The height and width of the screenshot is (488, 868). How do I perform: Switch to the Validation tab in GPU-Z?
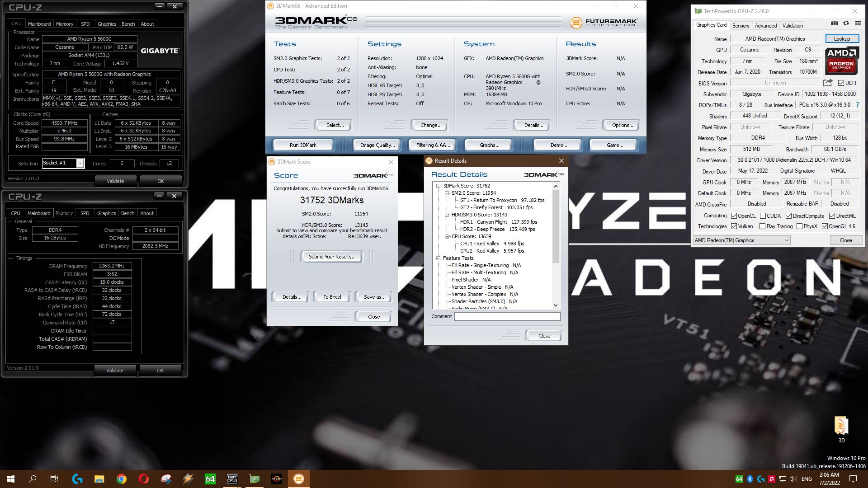[x=793, y=26]
